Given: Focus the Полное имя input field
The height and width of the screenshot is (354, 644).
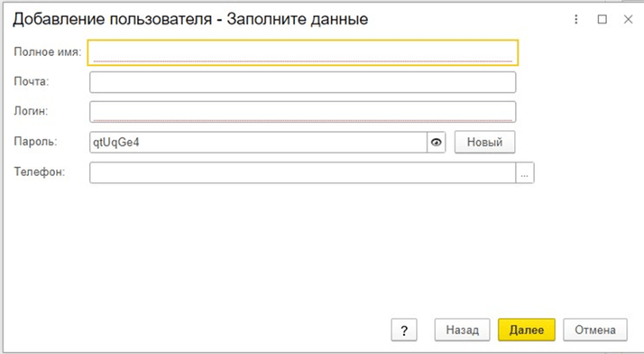Looking at the screenshot, I should pos(303,52).
